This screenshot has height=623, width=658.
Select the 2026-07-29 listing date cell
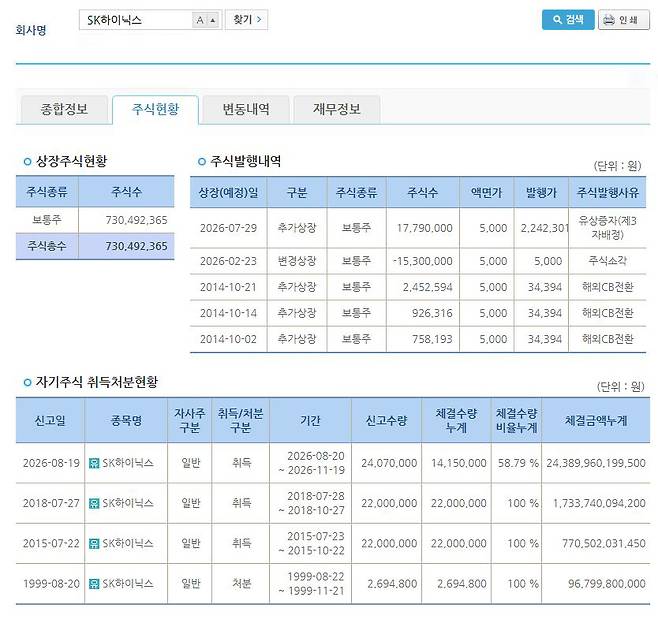(x=228, y=228)
